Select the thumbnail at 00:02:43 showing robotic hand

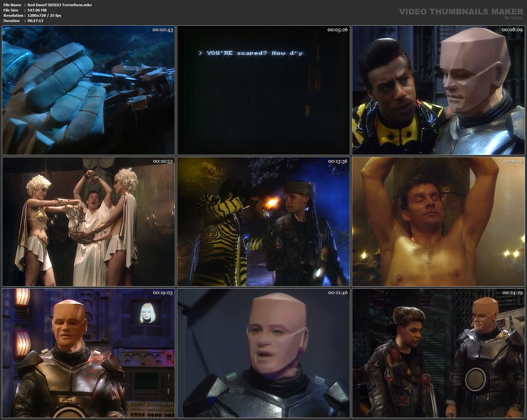point(89,90)
